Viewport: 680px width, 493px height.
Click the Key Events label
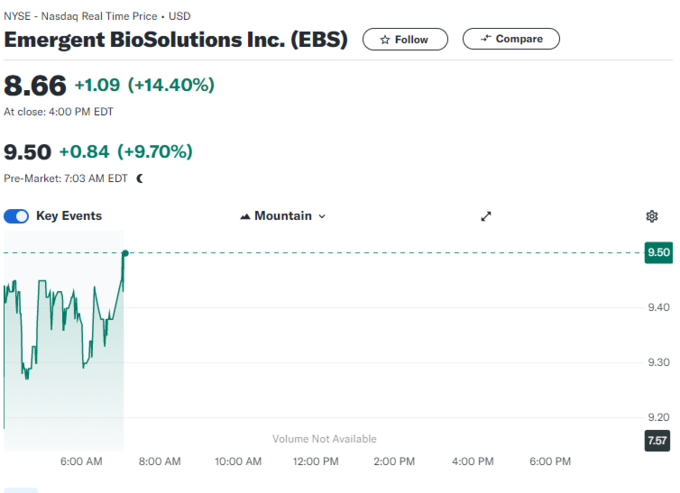(69, 216)
